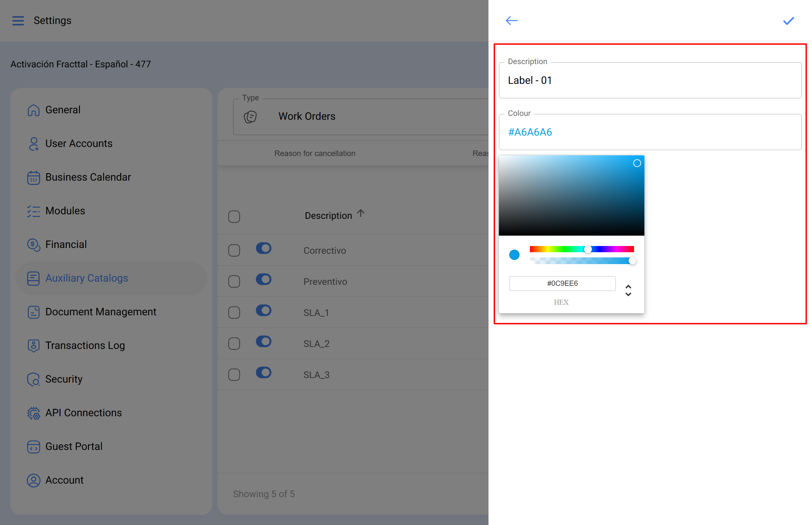Click the API Connections gear icon

33,413
